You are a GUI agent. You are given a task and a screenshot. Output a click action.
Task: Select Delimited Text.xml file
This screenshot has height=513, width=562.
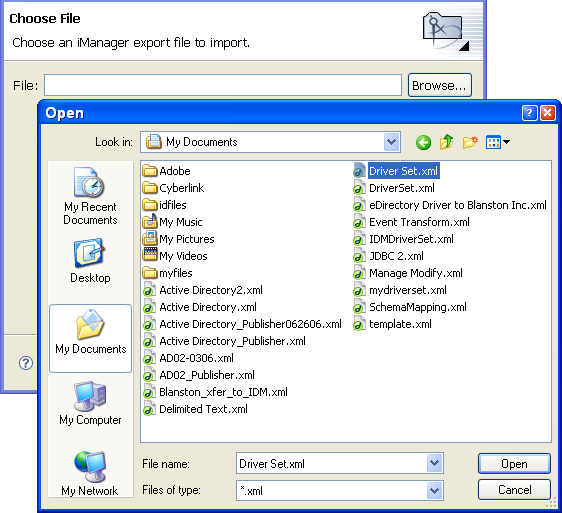pos(195,409)
